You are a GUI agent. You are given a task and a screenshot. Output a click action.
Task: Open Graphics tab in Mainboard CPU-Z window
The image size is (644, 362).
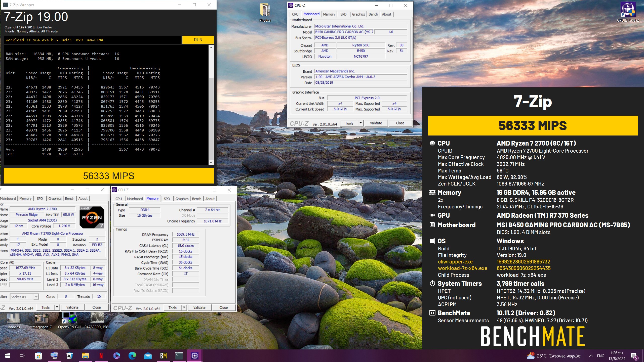[x=358, y=14]
